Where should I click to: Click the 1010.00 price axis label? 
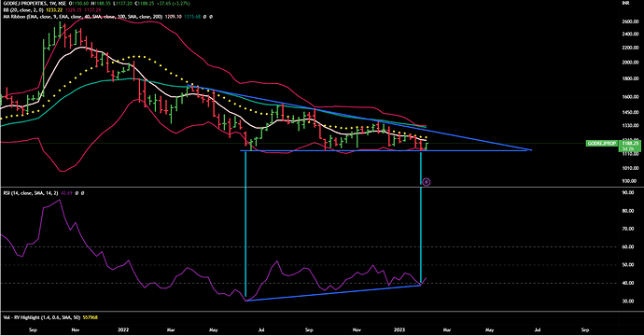click(x=630, y=168)
